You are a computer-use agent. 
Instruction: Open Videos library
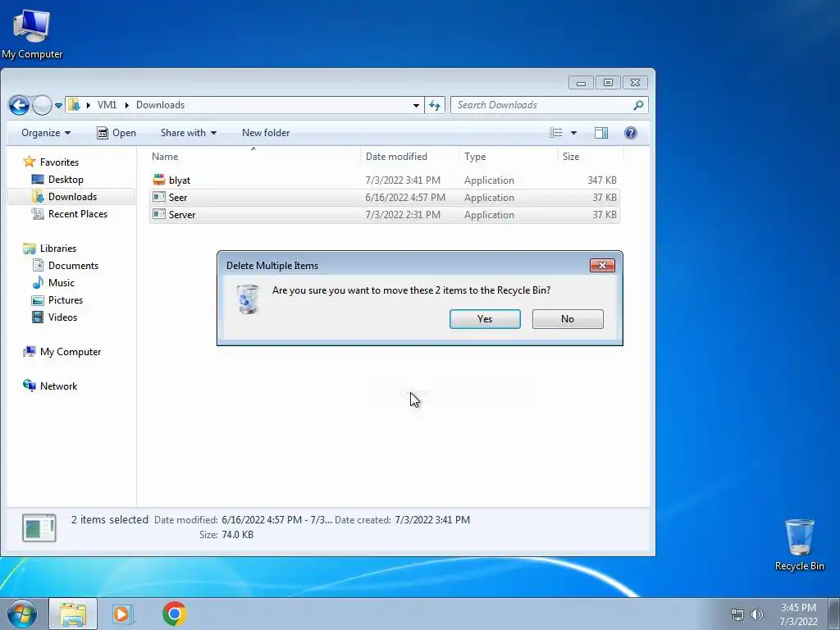[62, 317]
